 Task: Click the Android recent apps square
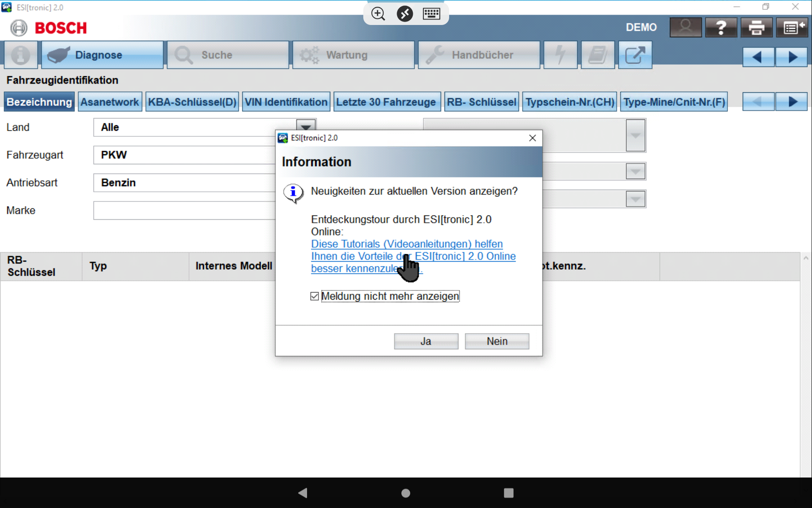[509, 493]
